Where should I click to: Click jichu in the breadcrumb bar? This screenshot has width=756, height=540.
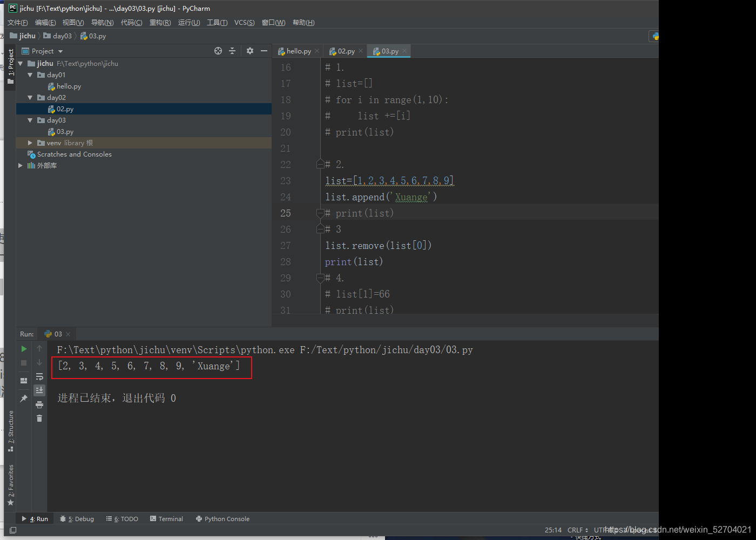(x=23, y=36)
